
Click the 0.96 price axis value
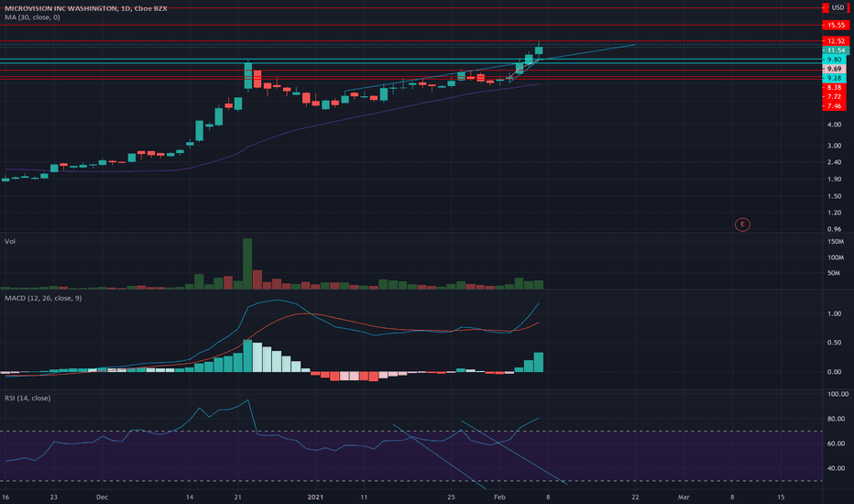tap(834, 229)
